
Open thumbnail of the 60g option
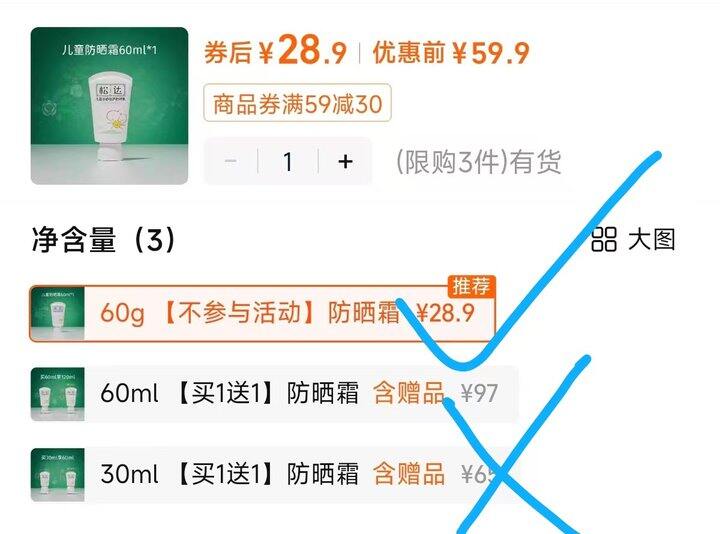(x=57, y=314)
